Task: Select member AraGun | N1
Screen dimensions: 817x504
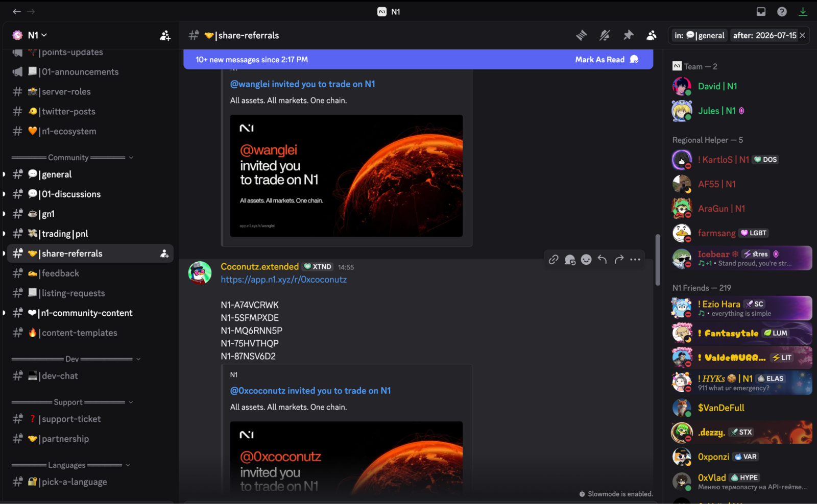Action: pyautogui.click(x=741, y=209)
